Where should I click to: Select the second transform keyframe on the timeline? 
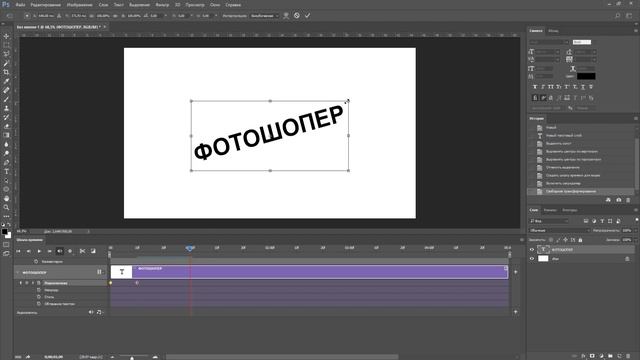pyautogui.click(x=137, y=282)
